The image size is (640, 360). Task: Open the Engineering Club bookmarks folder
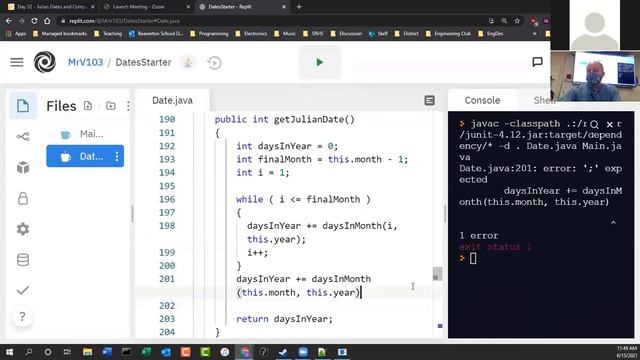pos(448,34)
